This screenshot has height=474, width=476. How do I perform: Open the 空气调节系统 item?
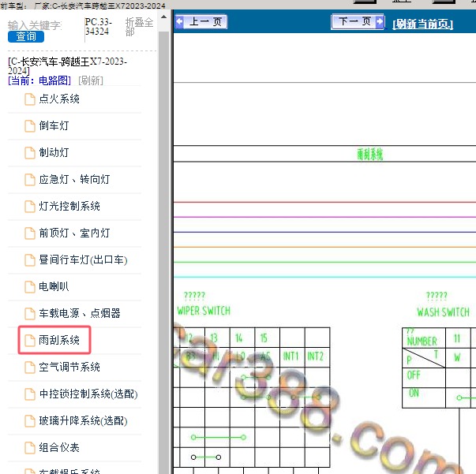tap(69, 367)
